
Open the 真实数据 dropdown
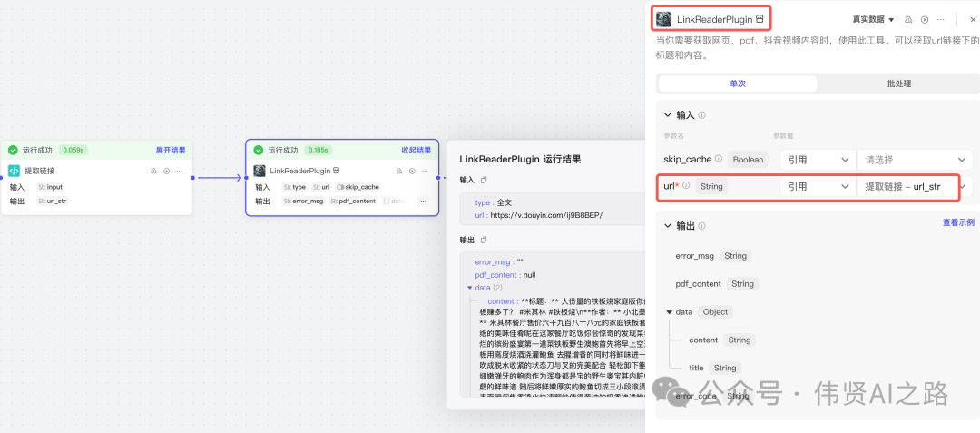coord(873,19)
